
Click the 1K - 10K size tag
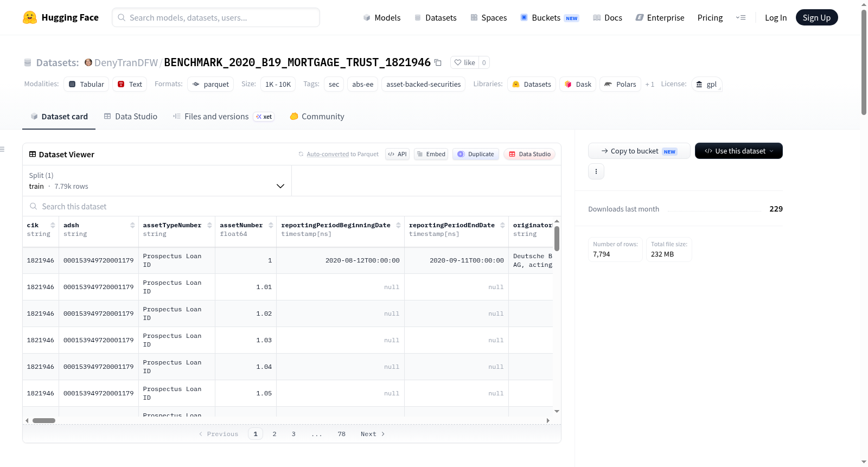coord(278,84)
